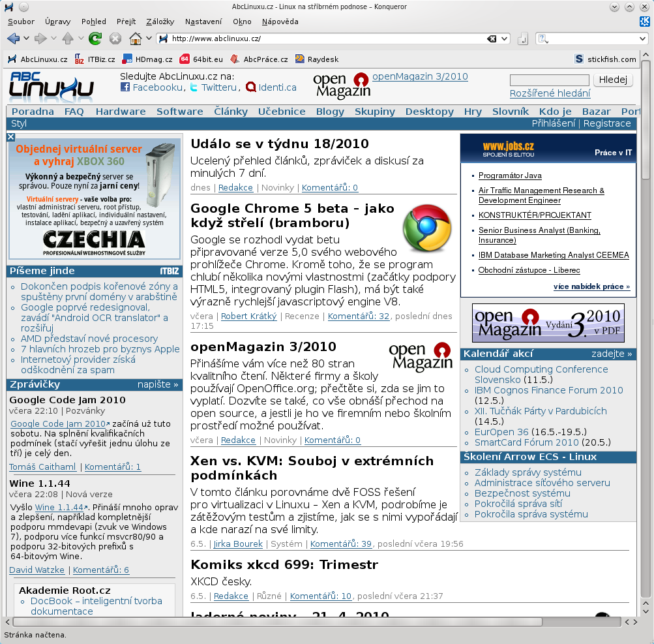Open the ITBiz.cz bookmark
Image resolution: width=654 pixels, height=644 pixels.
click(95, 59)
